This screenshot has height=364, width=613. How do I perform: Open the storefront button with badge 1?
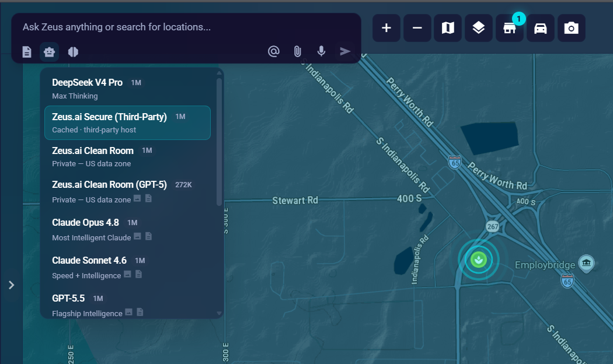coord(510,28)
